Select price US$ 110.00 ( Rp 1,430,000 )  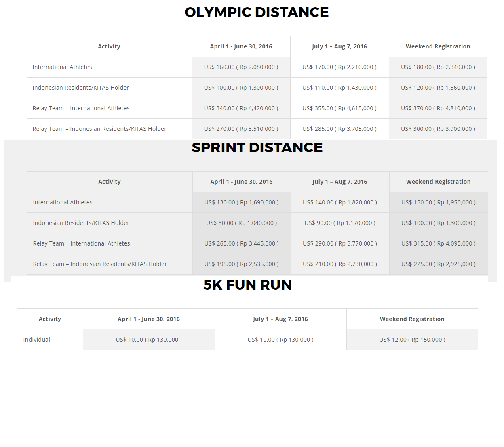pyautogui.click(x=340, y=88)
